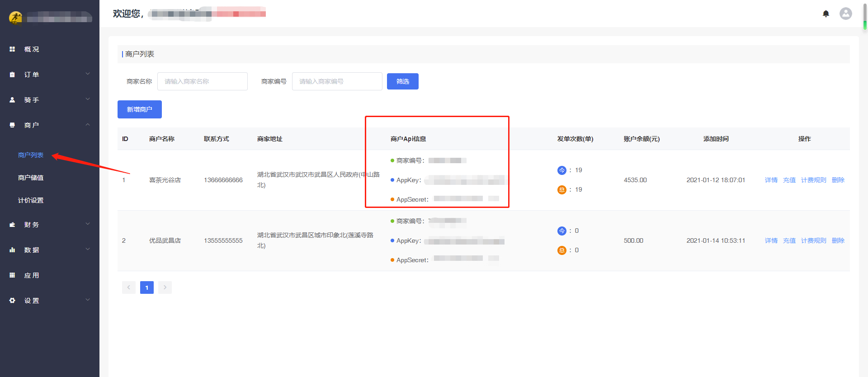
Task: Go to next page arrow
Action: [165, 287]
